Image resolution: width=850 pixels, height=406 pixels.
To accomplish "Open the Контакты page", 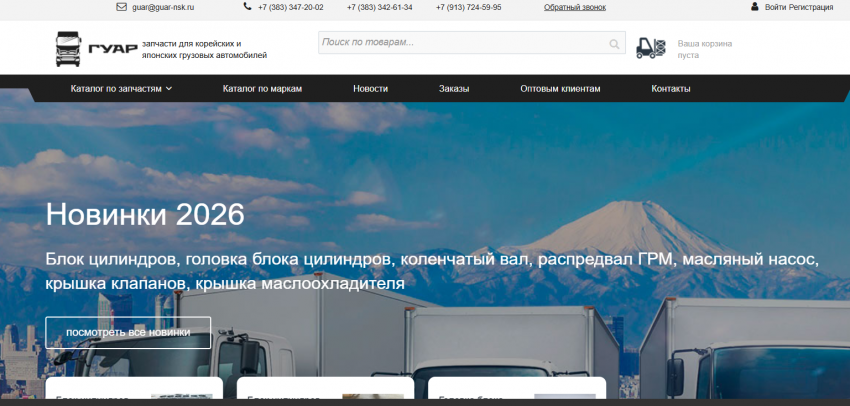I will 670,89.
